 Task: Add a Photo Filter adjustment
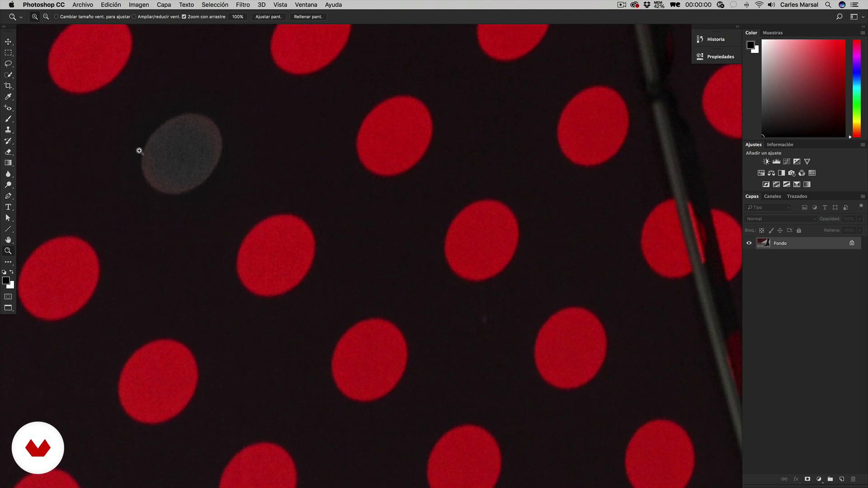792,173
